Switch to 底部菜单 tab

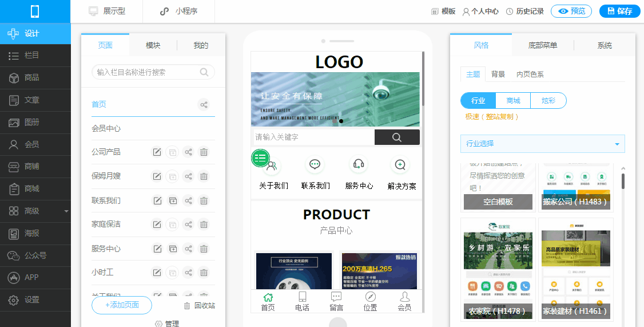[x=543, y=45]
